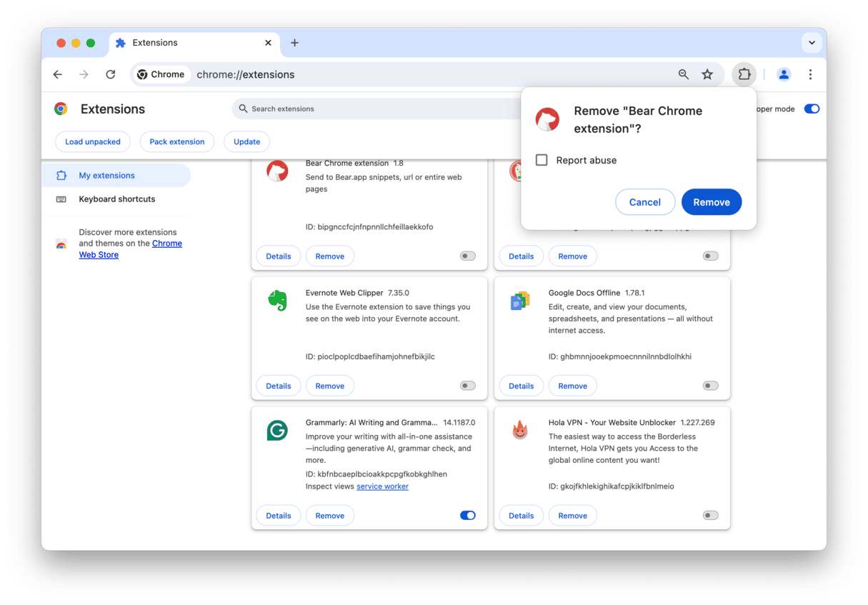Click the Hola VPN flame icon
The width and height of the screenshot is (868, 605).
point(520,430)
